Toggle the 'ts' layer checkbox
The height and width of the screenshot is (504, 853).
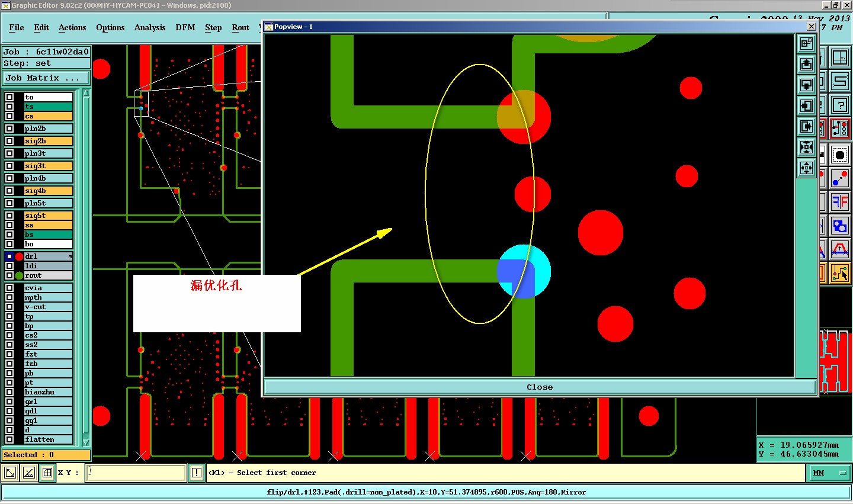(9, 107)
